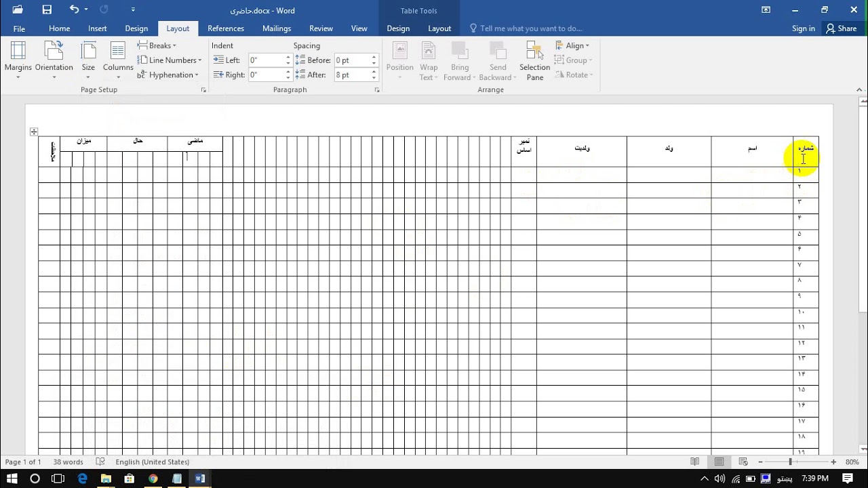Click the Open folder icon in the Quick Access Toolbar
Screen dimensions: 868x488
(x=18, y=9)
